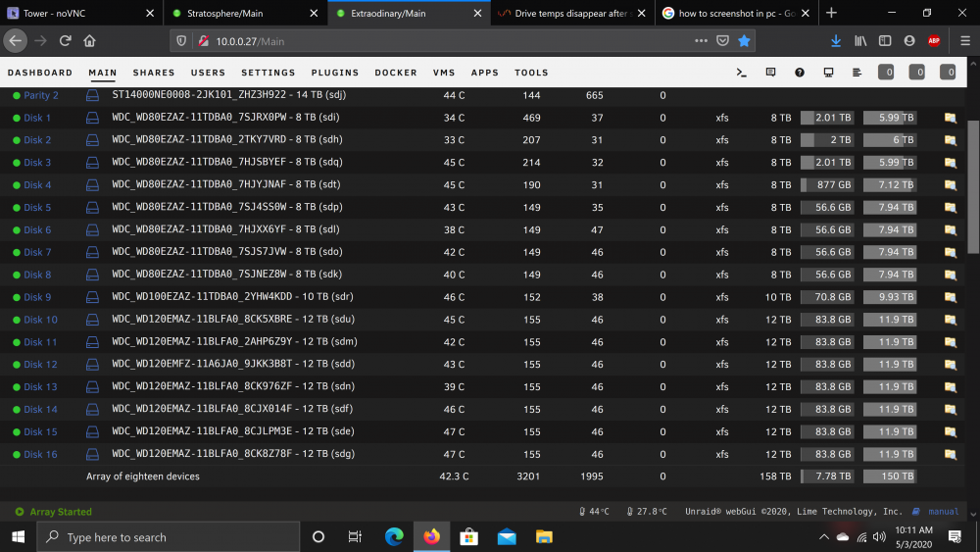This screenshot has height=552, width=980.
Task: Toggle Firefox sidebar icon
Action: click(x=885, y=40)
